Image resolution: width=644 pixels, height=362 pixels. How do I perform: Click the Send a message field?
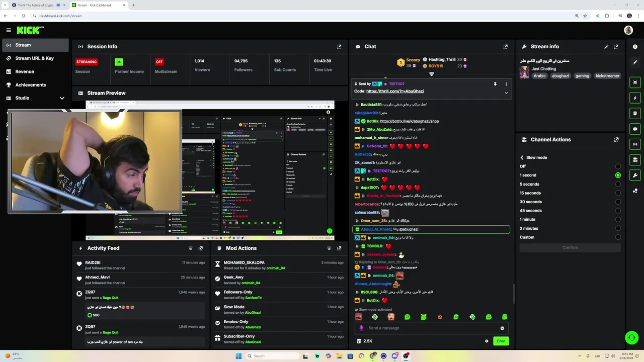431,328
